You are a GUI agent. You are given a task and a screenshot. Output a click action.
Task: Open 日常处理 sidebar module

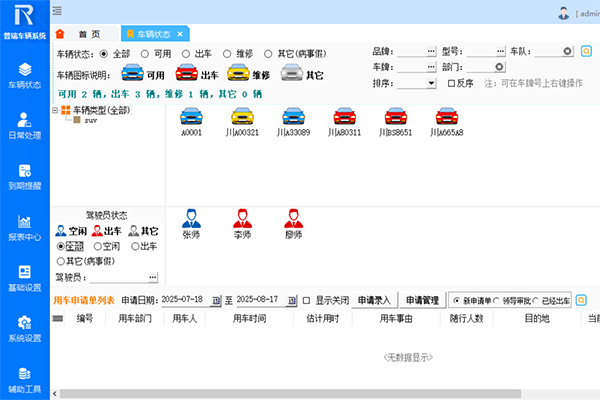click(24, 126)
